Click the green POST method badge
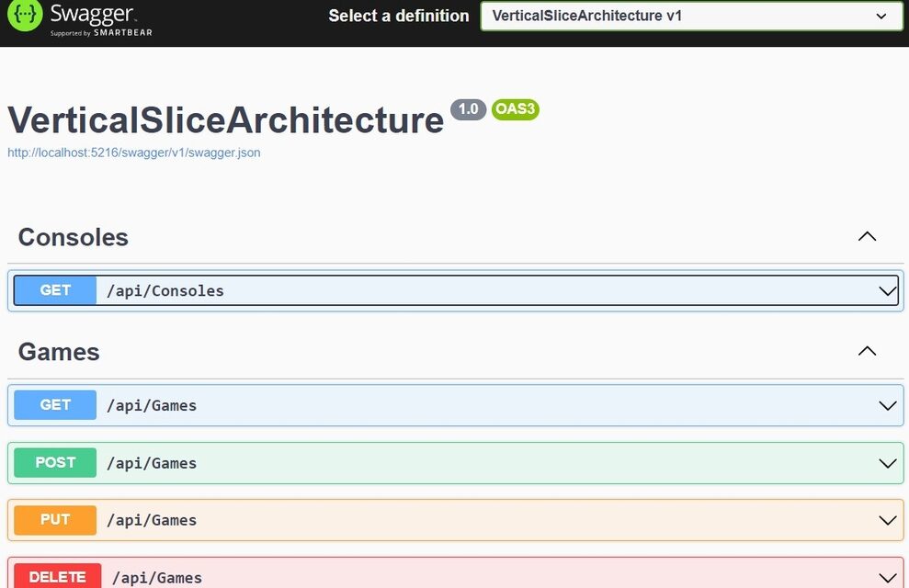909x588 pixels. point(55,463)
